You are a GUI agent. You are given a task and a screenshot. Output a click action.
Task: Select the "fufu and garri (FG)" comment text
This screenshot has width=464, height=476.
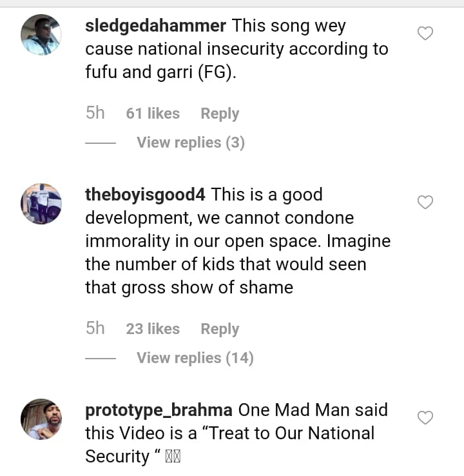pyautogui.click(x=161, y=73)
